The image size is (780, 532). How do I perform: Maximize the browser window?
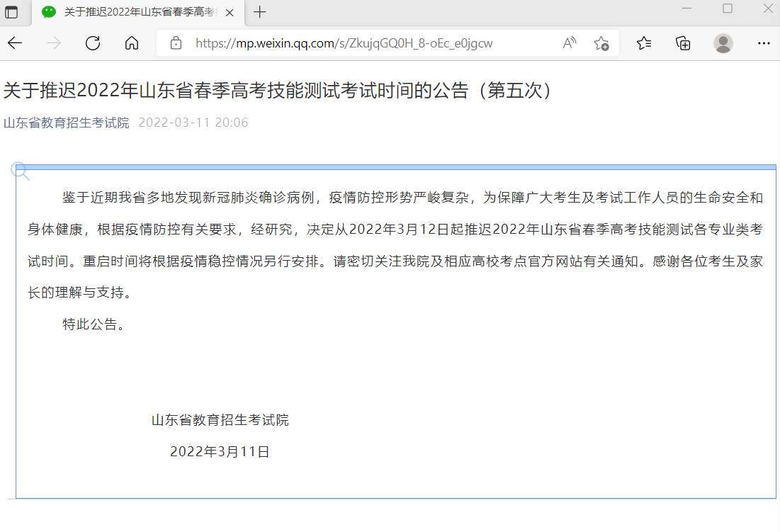(728, 9)
